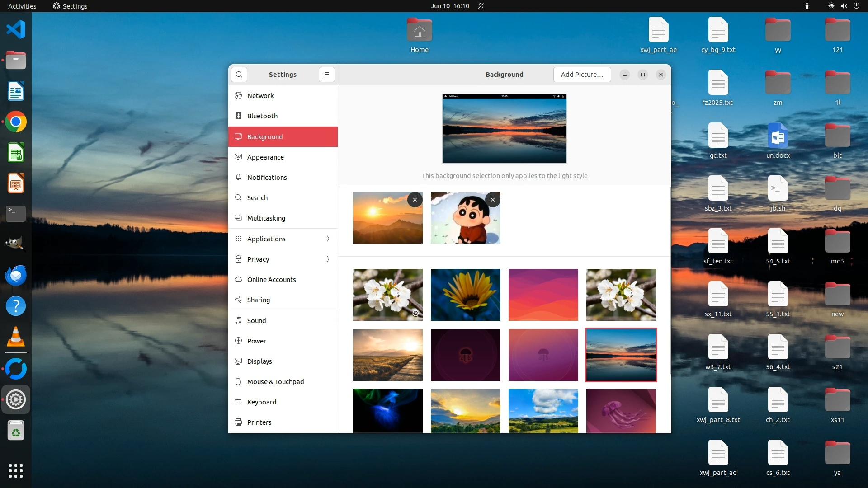This screenshot has height=488, width=868.
Task: Open Google Chrome from the dock
Action: pyautogui.click(x=16, y=122)
